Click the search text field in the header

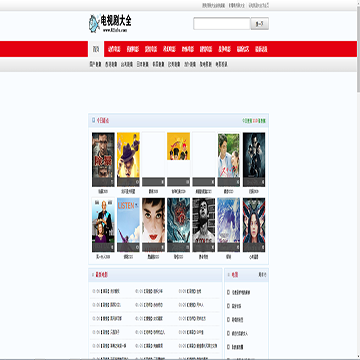pyautogui.click(x=222, y=24)
